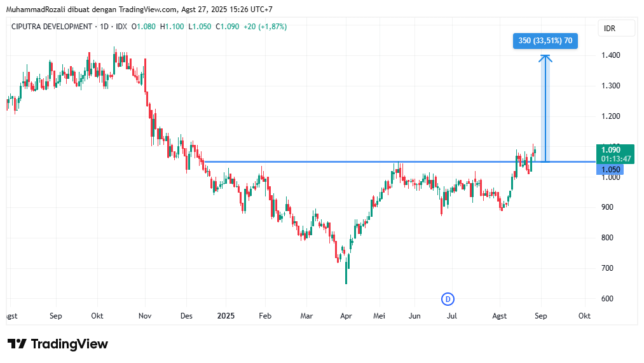Select the blue horizontal resistance line

pyautogui.click(x=399, y=161)
